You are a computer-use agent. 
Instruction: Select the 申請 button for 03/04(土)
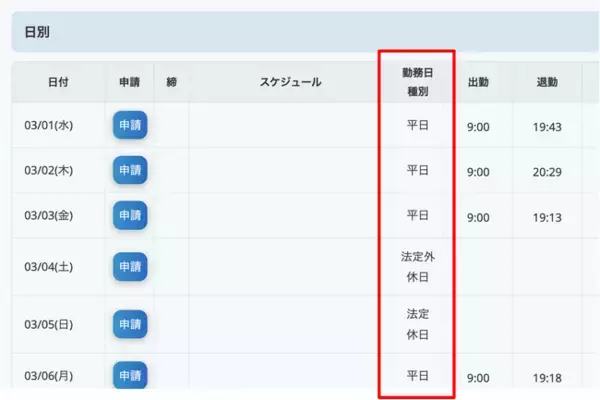130,267
